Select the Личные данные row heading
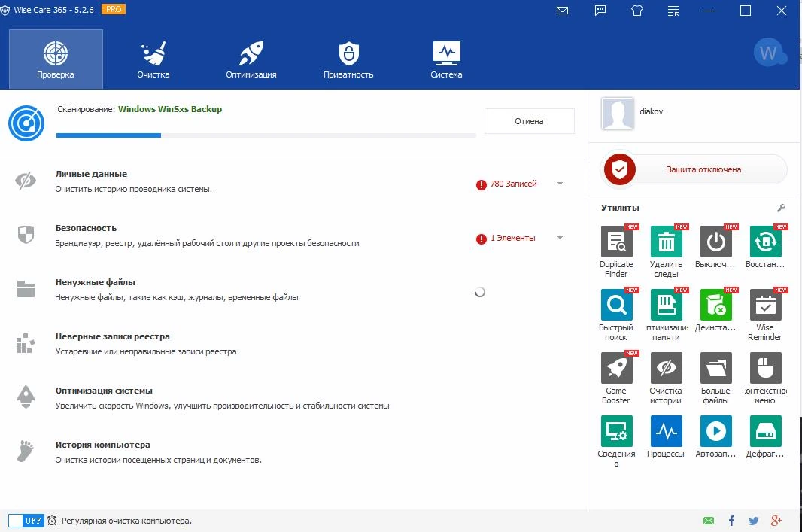The image size is (802, 532). pos(91,174)
